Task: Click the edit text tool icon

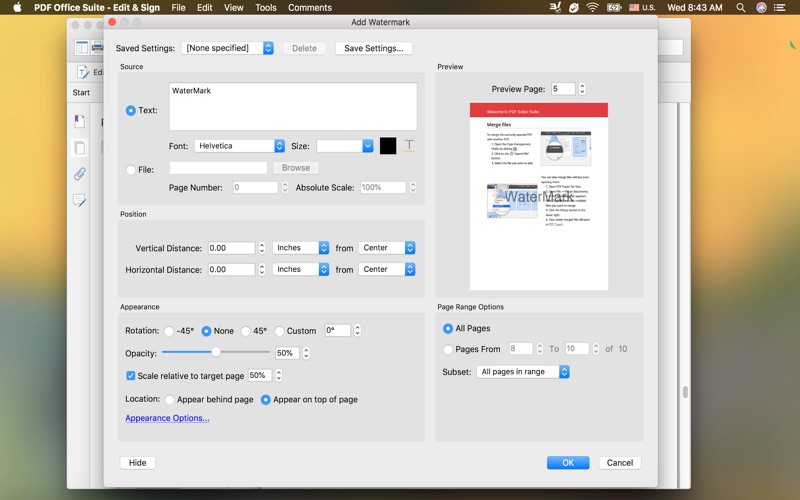Action: coord(83,72)
